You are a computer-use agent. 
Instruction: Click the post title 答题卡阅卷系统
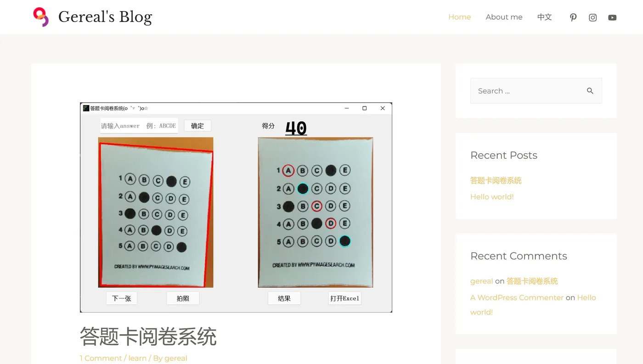point(148,337)
